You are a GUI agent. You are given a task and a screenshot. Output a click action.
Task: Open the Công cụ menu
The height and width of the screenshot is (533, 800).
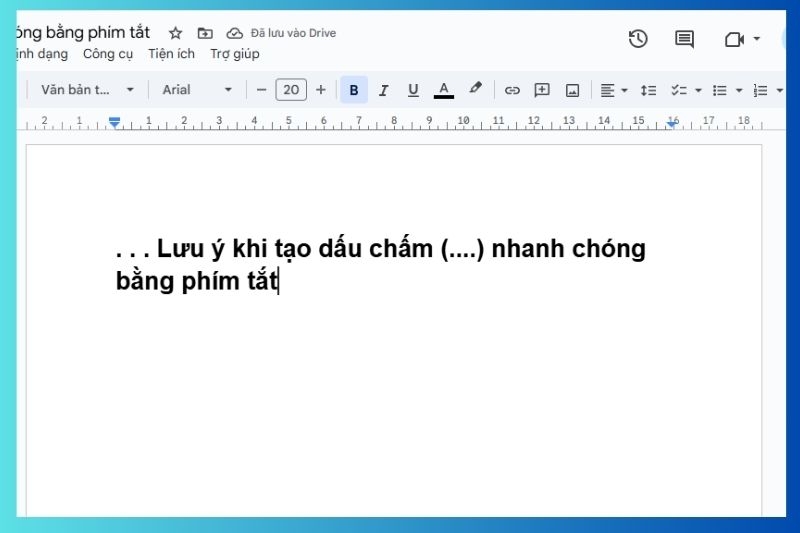pyautogui.click(x=108, y=54)
